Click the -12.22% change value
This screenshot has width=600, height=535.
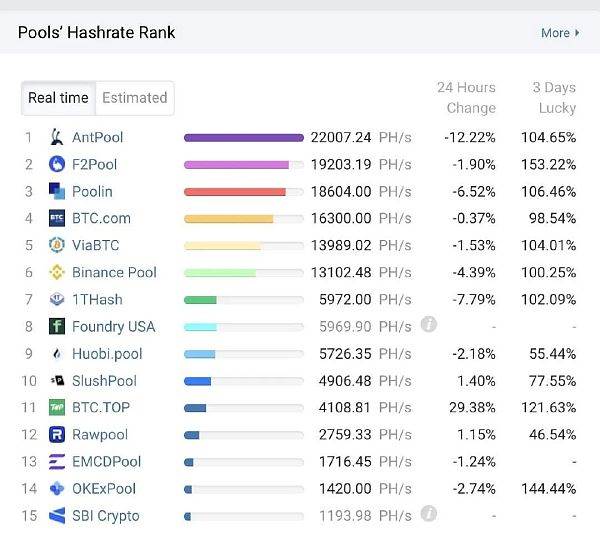[470, 137]
